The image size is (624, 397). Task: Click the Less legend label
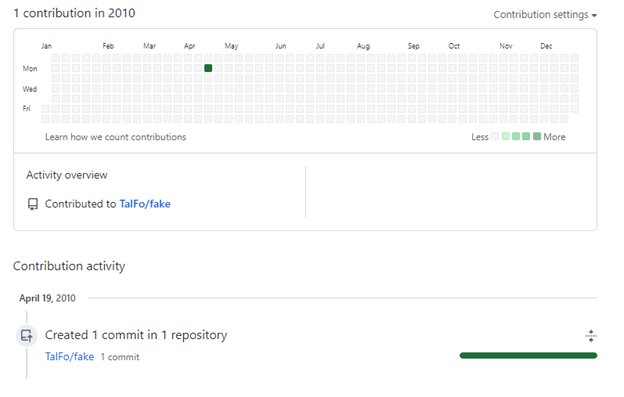point(480,137)
